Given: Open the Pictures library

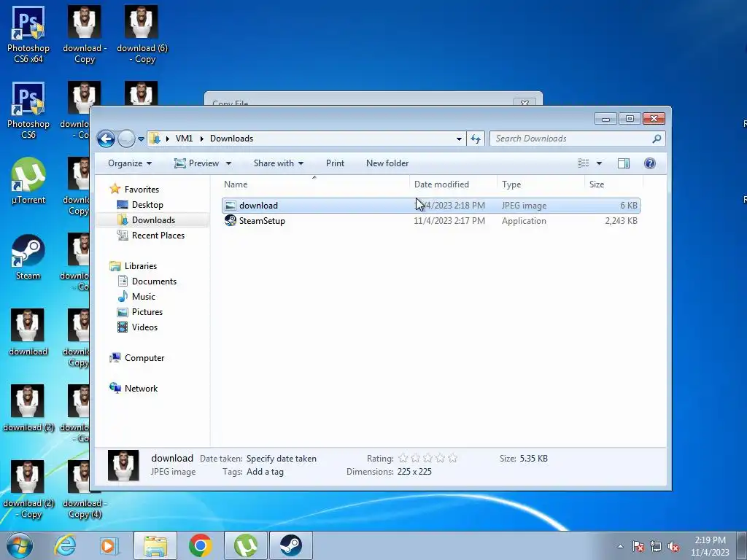Looking at the screenshot, I should click(x=147, y=312).
